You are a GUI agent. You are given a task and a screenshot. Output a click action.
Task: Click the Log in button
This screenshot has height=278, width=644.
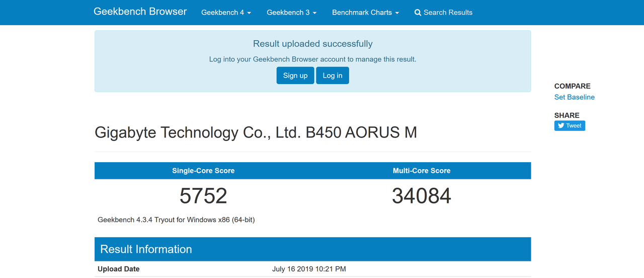(333, 76)
